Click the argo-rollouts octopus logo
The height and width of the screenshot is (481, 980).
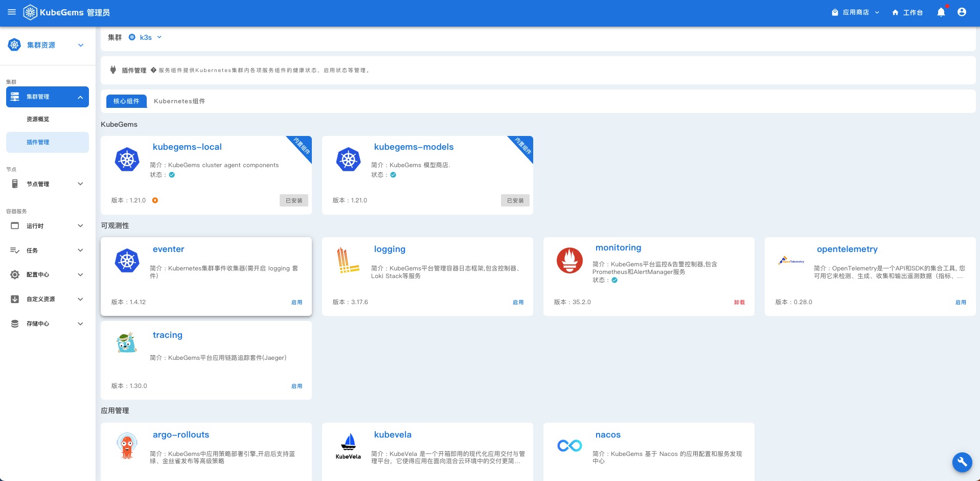[x=127, y=446]
